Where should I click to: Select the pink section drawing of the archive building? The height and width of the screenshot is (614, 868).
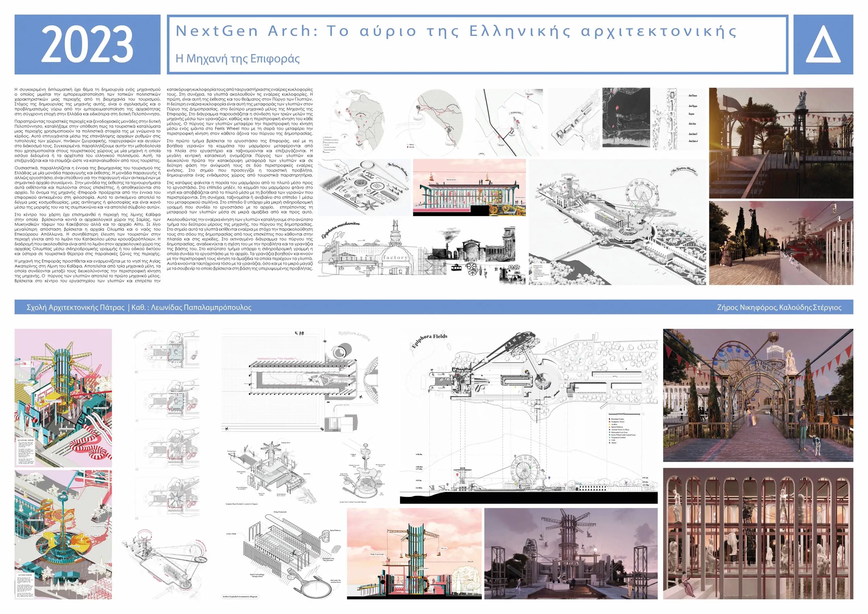click(469, 187)
